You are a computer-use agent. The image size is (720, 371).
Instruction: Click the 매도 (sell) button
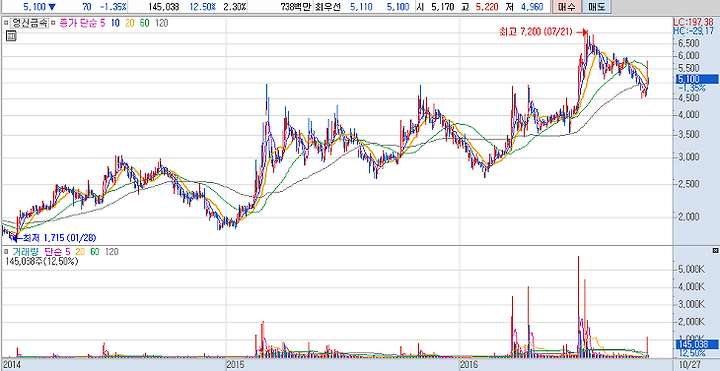(595, 6)
